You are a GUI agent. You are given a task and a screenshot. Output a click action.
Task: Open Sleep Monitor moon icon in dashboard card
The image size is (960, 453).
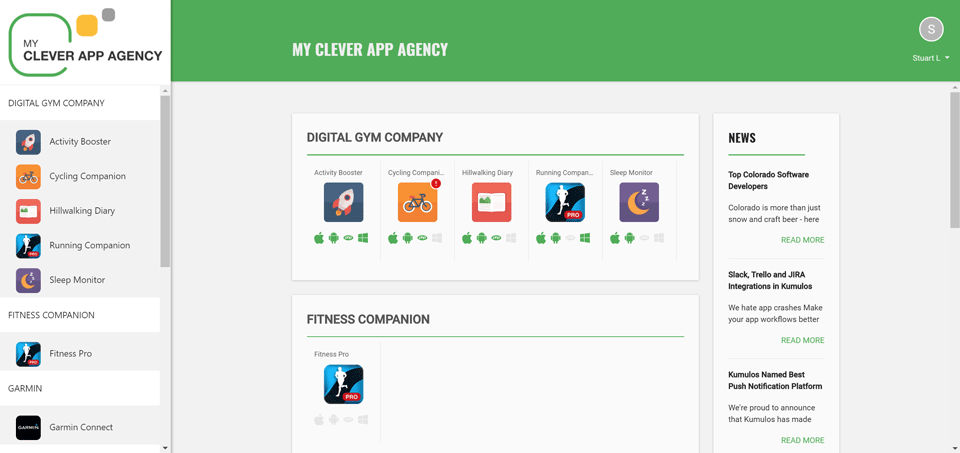(x=639, y=202)
